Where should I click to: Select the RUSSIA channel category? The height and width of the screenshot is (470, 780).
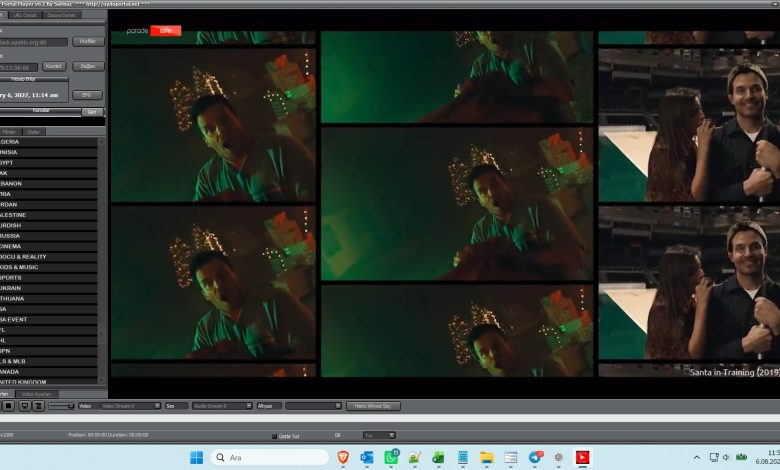tap(48, 236)
